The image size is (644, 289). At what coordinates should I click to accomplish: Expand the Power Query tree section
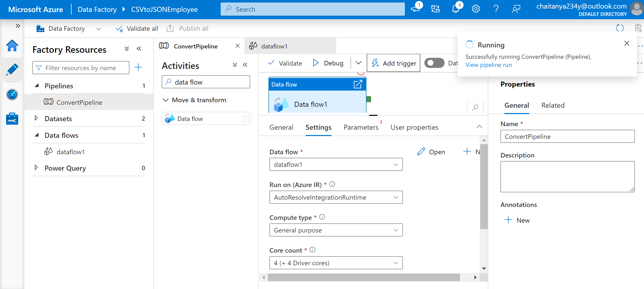click(36, 168)
